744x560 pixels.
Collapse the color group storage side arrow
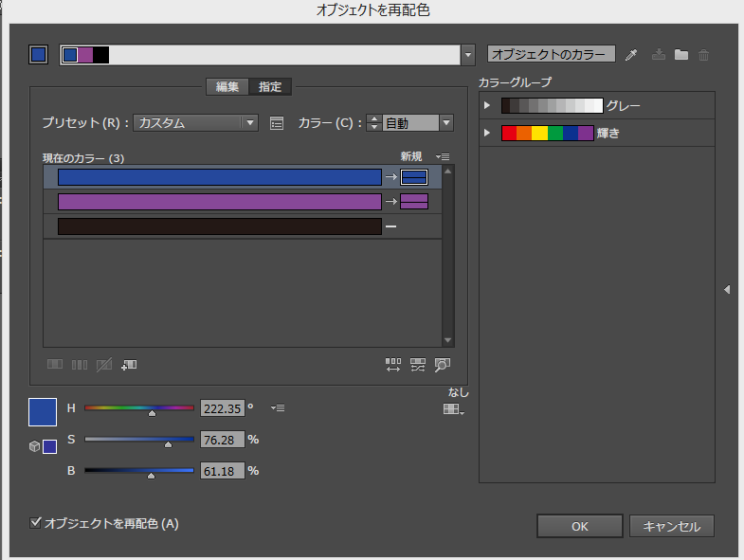click(727, 289)
